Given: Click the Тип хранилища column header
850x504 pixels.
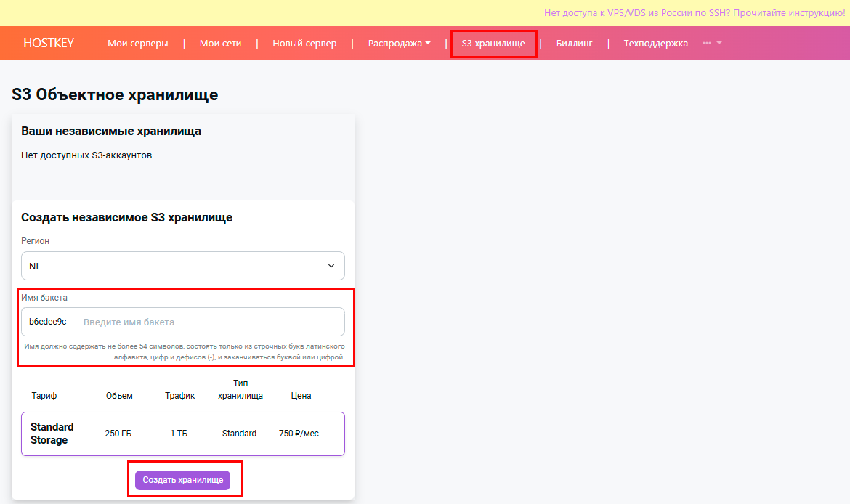Looking at the screenshot, I should point(240,389).
